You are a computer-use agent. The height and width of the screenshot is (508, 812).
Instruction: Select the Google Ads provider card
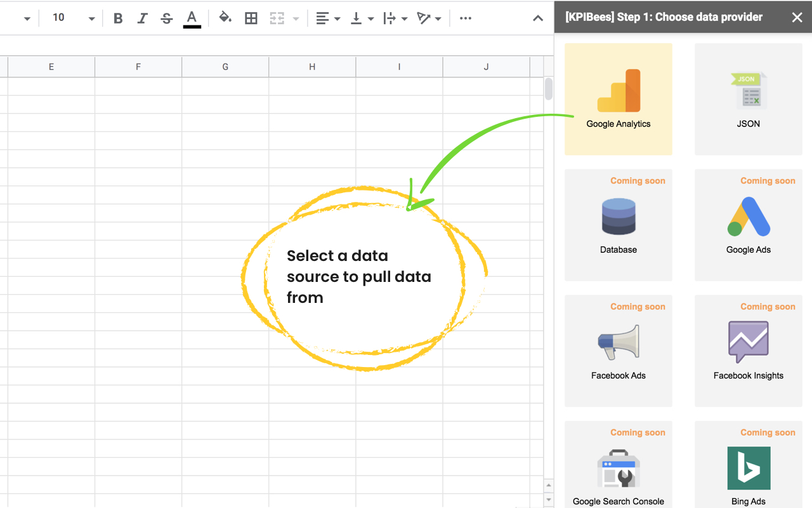[749, 225]
